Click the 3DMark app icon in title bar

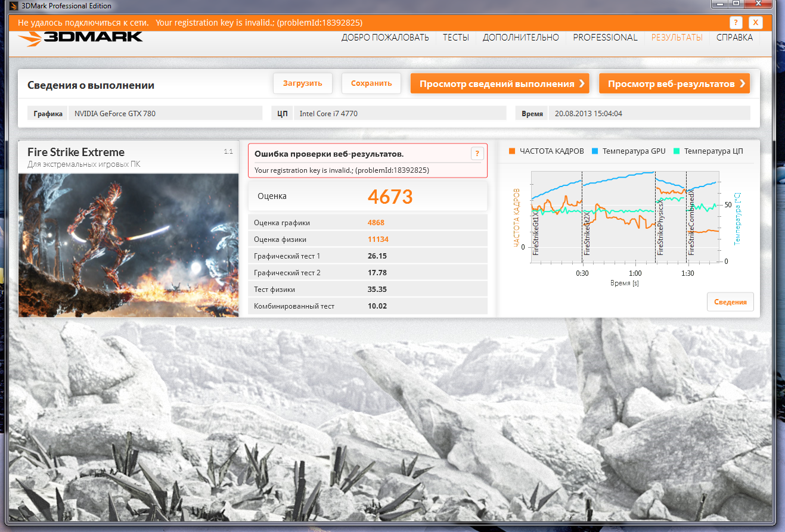(14, 5)
